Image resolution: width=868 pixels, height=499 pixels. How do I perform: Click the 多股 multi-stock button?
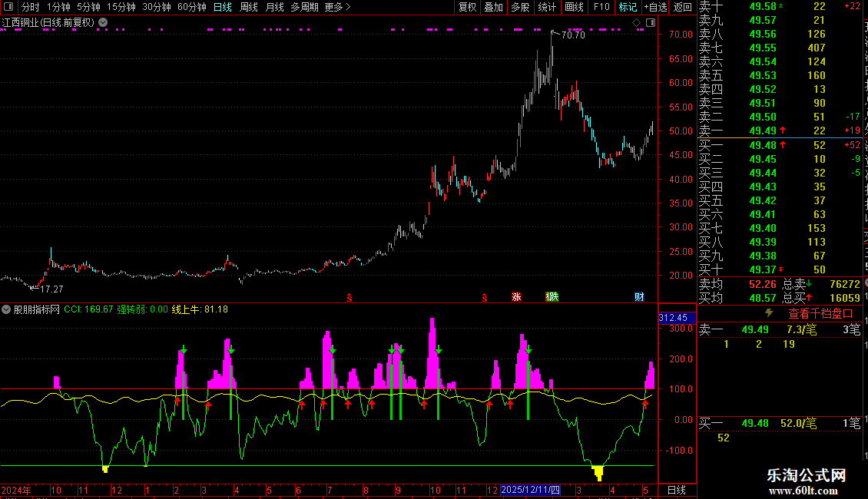pos(520,7)
